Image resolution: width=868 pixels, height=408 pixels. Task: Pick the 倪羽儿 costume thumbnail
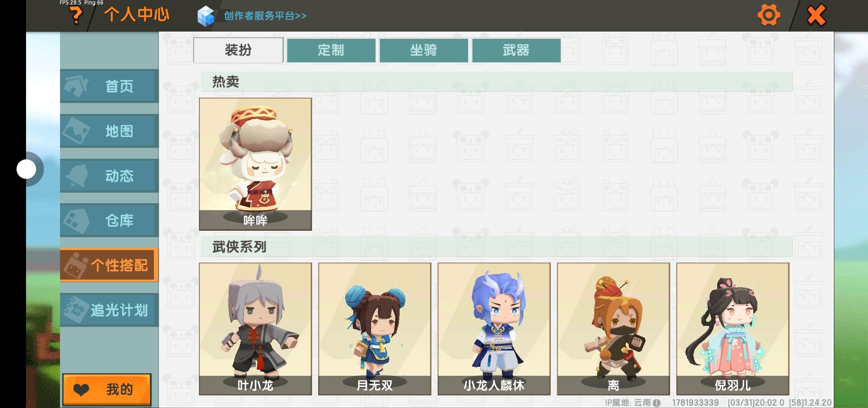733,329
